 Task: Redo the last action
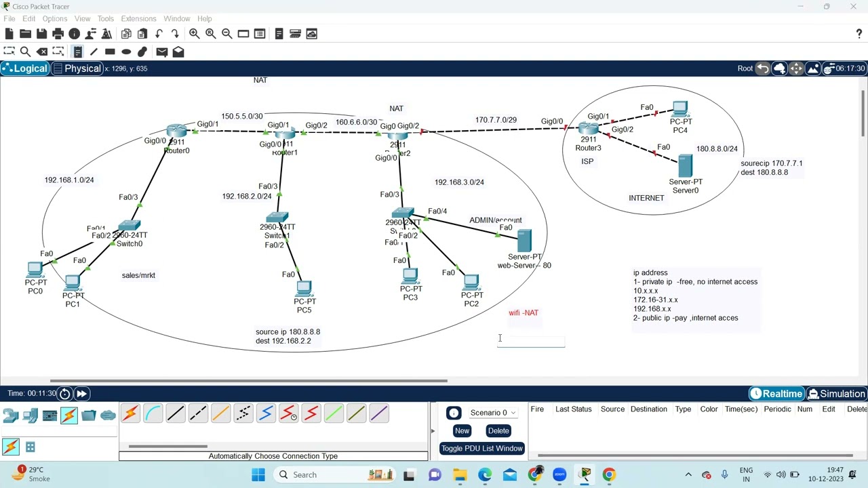(175, 33)
